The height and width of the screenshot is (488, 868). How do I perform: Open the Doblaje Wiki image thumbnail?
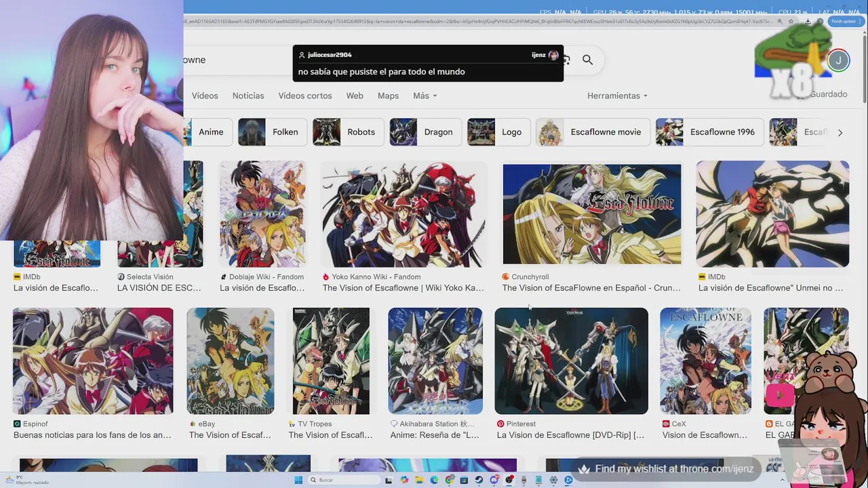point(262,214)
